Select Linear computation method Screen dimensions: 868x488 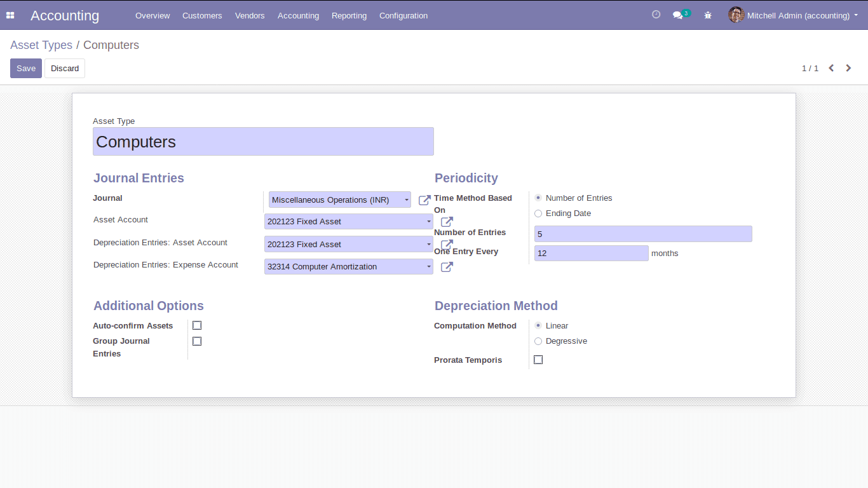538,326
